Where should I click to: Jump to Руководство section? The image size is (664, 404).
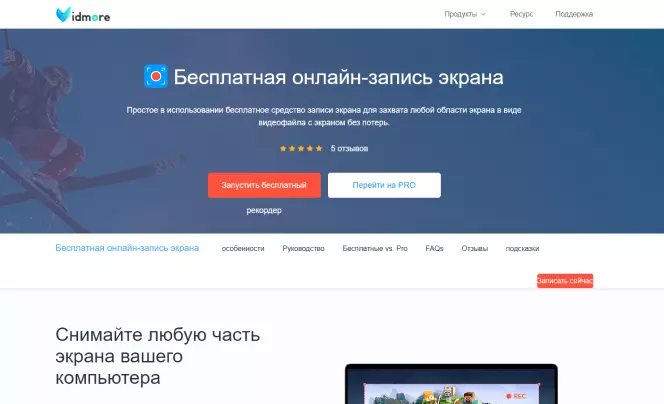tap(303, 249)
